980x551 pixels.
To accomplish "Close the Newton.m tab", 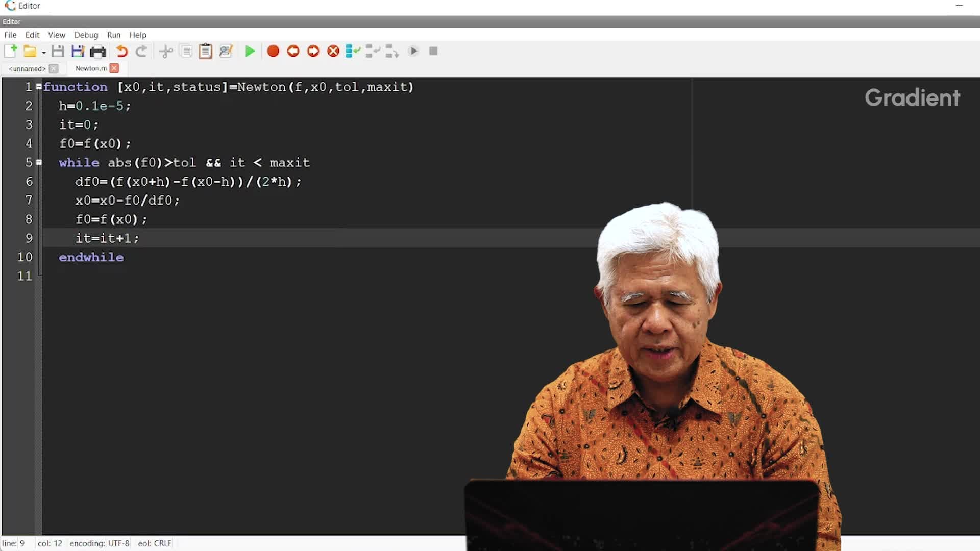I will click(x=114, y=68).
